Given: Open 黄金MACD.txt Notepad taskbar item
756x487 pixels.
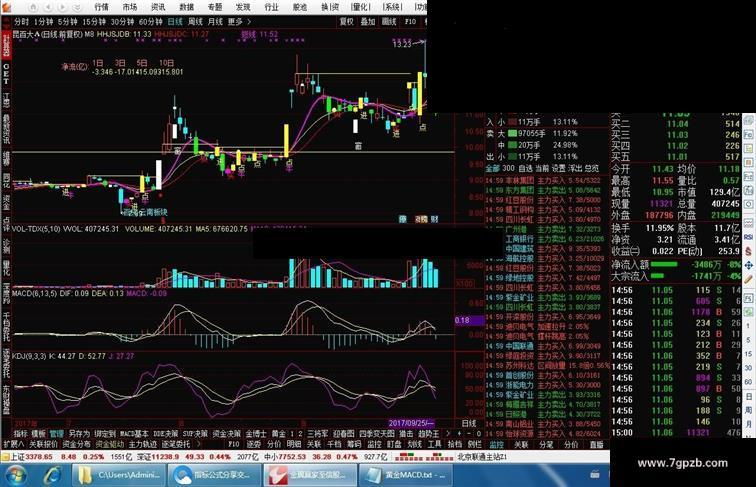Looking at the screenshot, I should pyautogui.click(x=405, y=475).
